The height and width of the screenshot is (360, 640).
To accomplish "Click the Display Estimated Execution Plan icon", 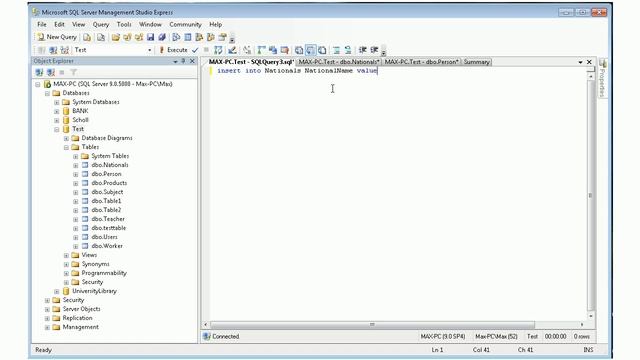I will [218, 50].
